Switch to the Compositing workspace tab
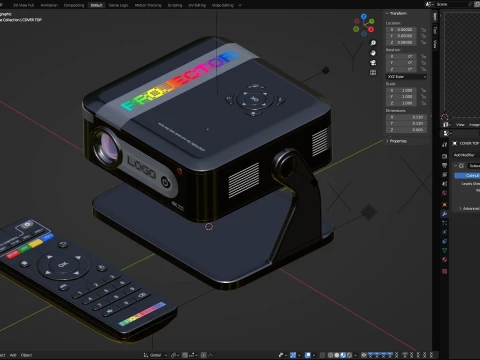 pos(74,5)
